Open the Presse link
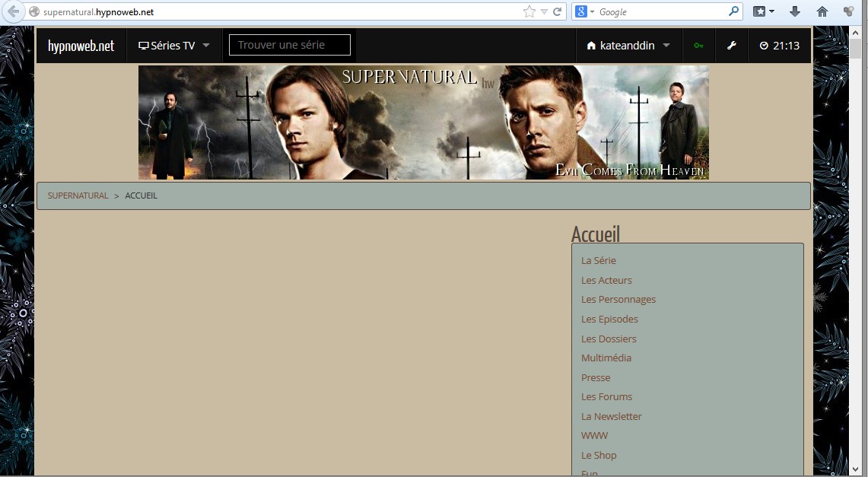868x477 pixels. (596, 377)
